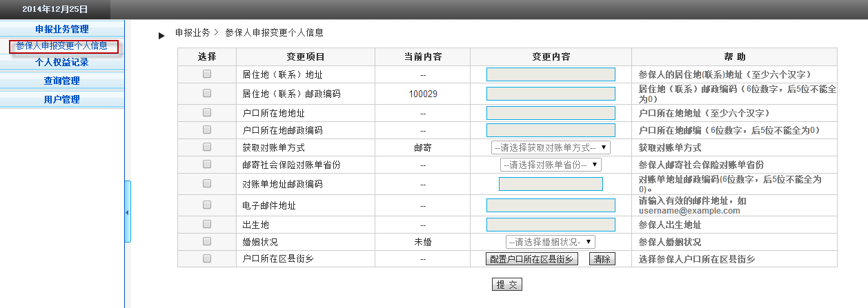Expand the 对账单省份 dropdown list
This screenshot has width=868, height=308.
[x=550, y=165]
